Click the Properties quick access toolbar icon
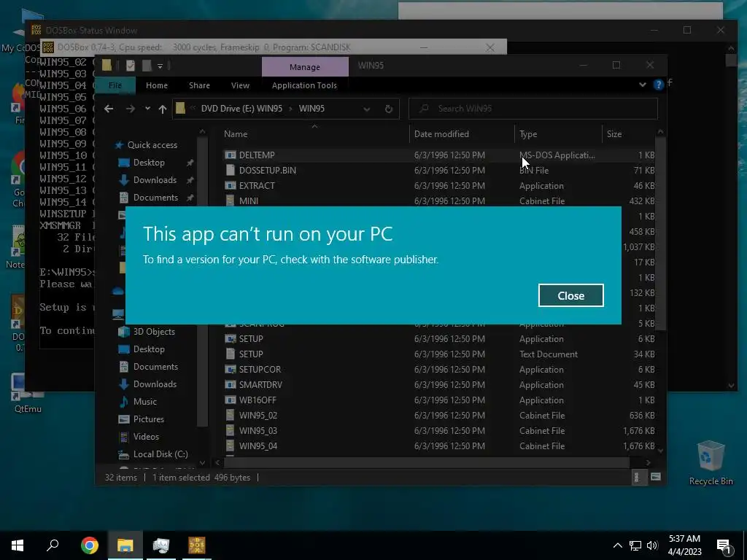This screenshot has width=747, height=560. pos(130,66)
